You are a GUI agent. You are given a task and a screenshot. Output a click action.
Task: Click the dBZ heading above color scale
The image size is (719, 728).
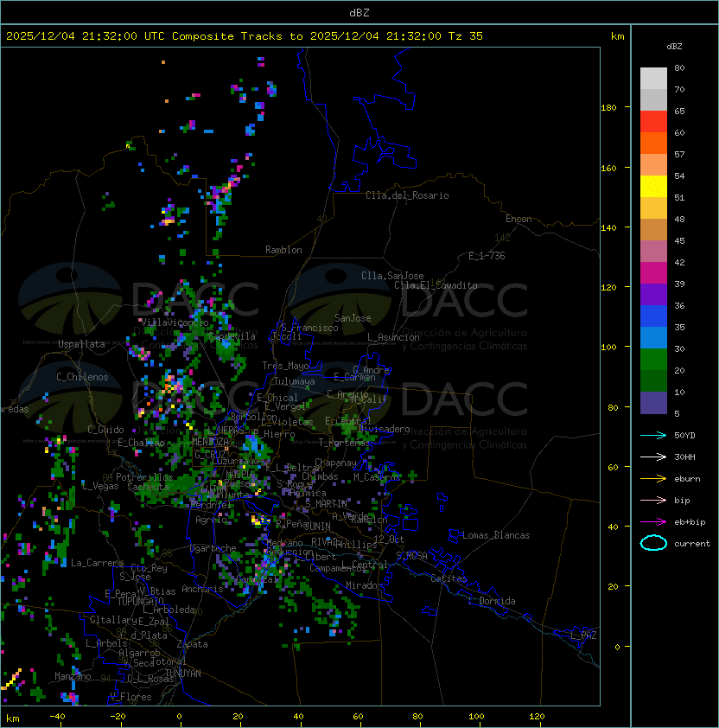tap(674, 47)
